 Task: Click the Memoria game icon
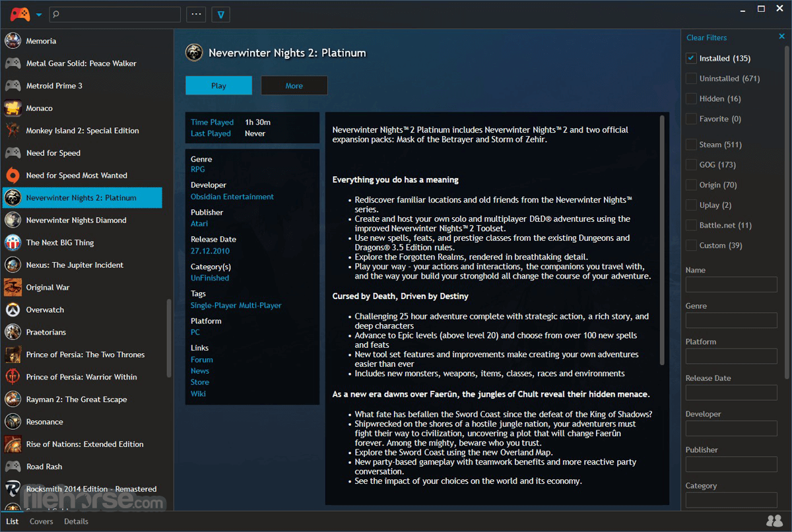tap(13, 41)
